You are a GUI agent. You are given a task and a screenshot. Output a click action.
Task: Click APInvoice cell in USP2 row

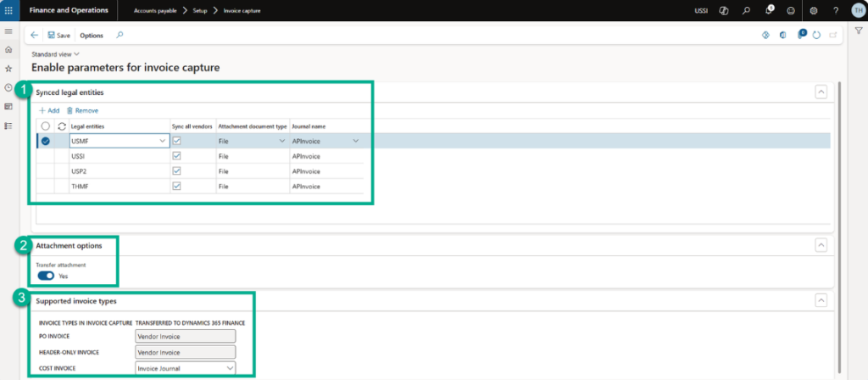click(326, 171)
